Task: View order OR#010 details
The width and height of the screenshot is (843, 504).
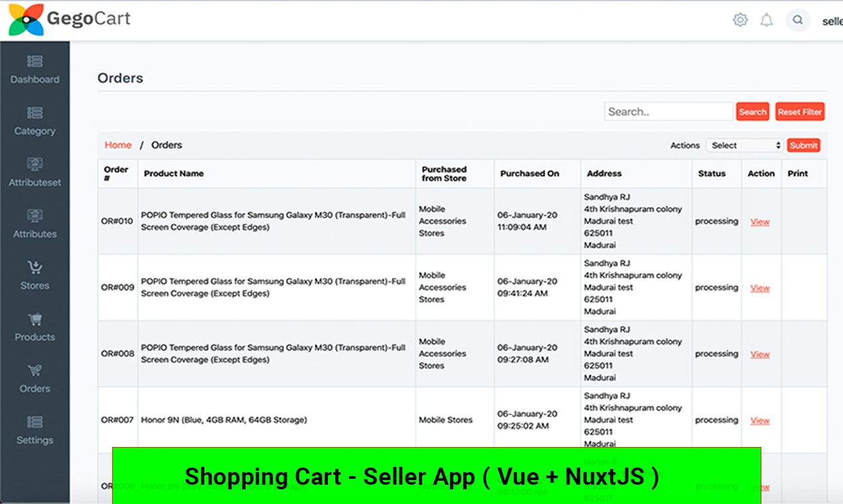Action: (x=760, y=221)
